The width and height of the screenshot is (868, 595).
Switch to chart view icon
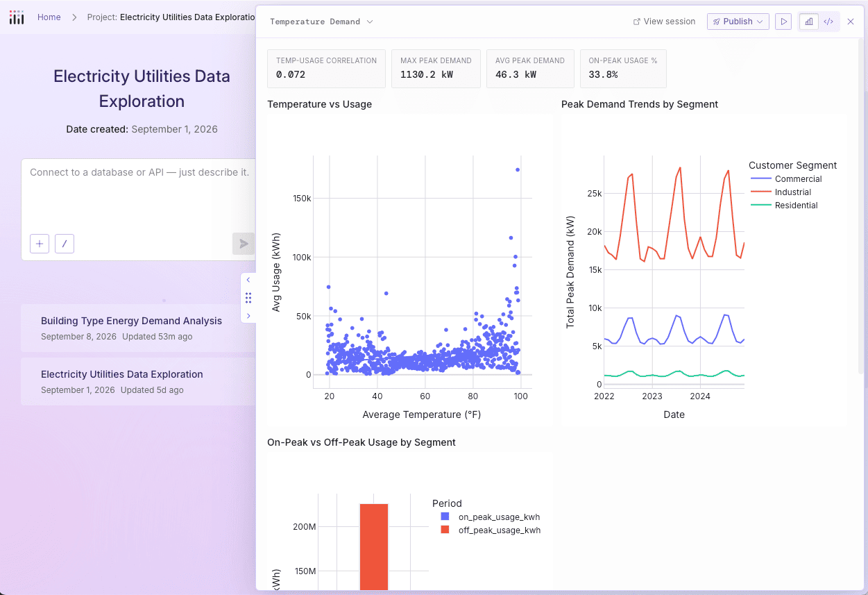click(x=808, y=22)
